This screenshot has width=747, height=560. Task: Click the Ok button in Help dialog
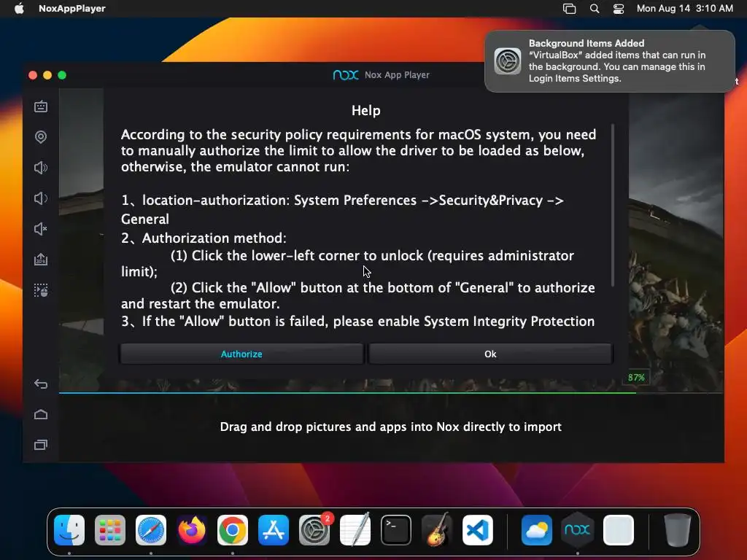pos(490,354)
